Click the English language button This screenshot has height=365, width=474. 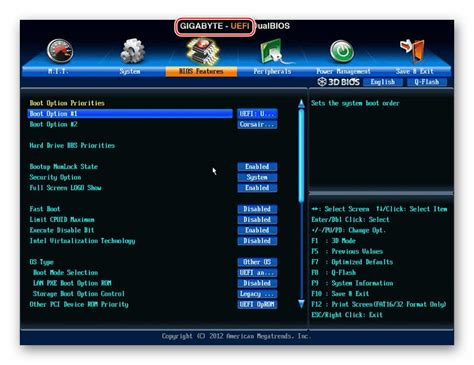(383, 82)
